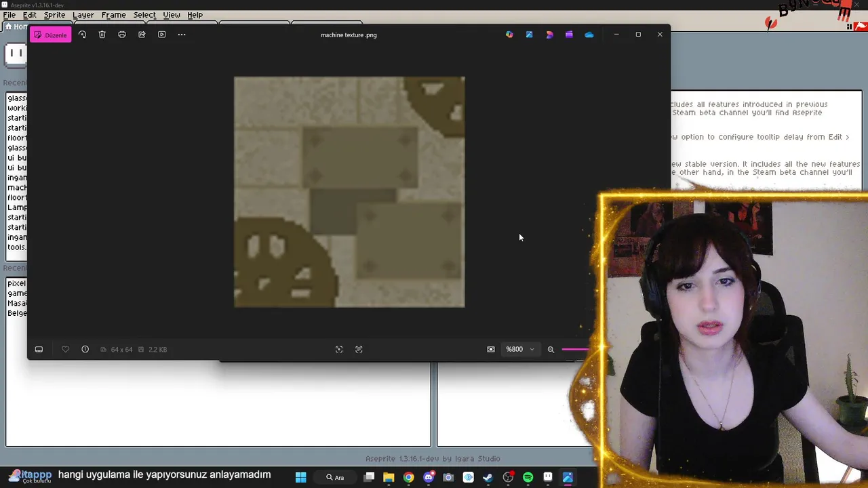Click the Photos app icon in taskbar
This screenshot has height=488, width=868.
[x=568, y=477]
